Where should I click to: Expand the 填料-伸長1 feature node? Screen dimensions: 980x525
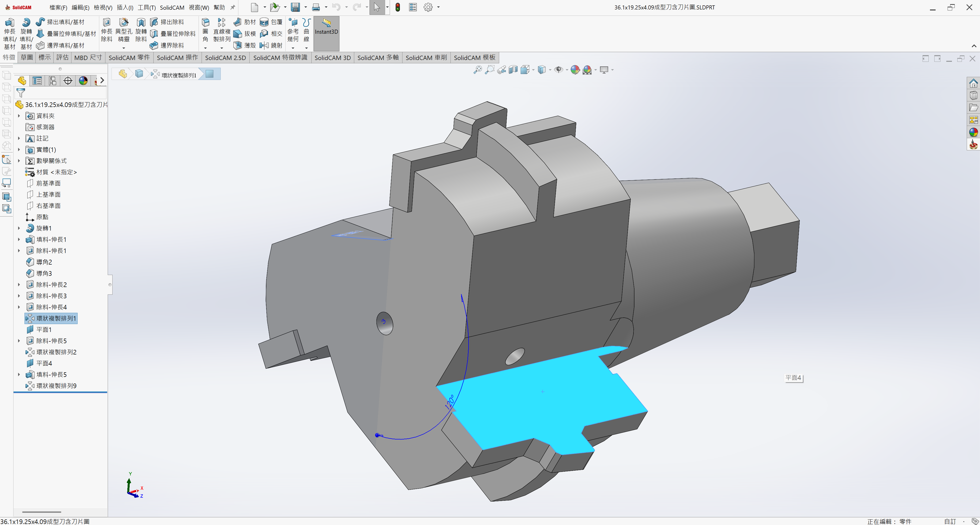coord(19,240)
